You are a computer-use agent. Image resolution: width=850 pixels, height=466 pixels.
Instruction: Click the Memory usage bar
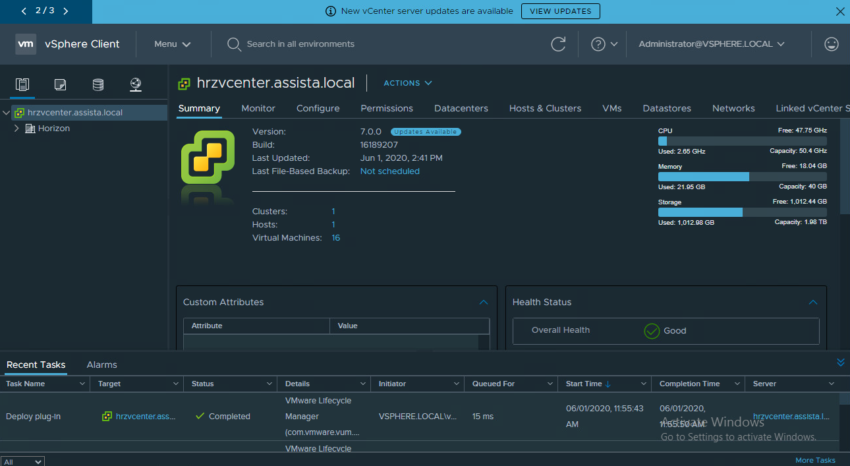click(x=744, y=176)
